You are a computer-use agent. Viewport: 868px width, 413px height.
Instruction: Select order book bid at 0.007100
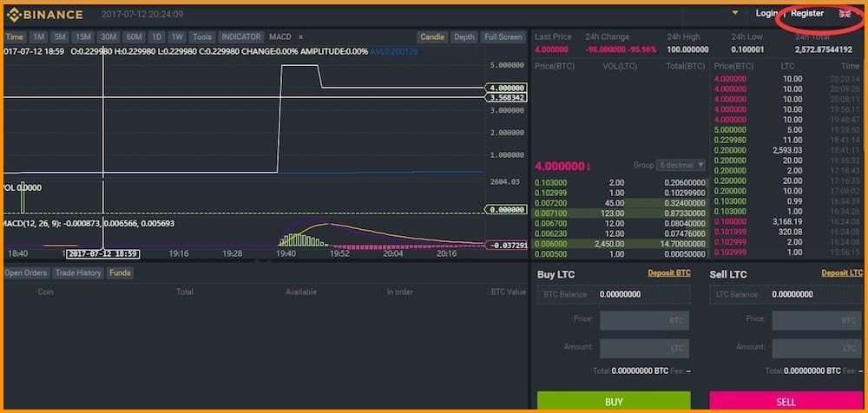pyautogui.click(x=620, y=213)
